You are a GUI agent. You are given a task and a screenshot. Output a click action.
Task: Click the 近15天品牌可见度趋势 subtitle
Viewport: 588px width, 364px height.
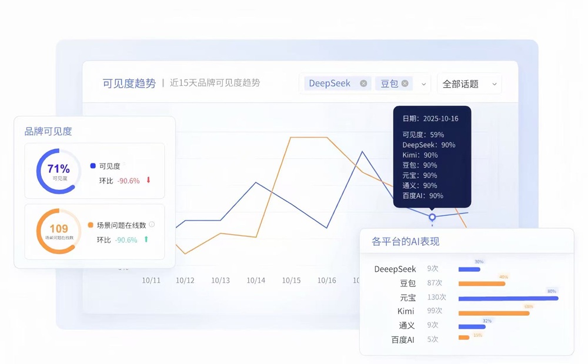coord(215,83)
